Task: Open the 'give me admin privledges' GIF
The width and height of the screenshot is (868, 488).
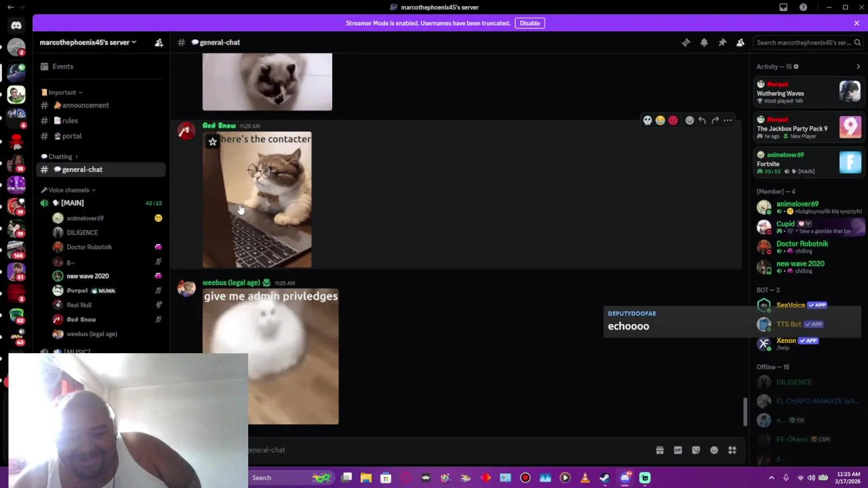Action: pyautogui.click(x=271, y=357)
